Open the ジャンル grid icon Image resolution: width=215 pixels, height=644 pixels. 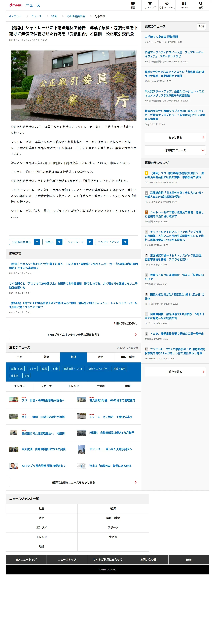[x=184, y=5]
